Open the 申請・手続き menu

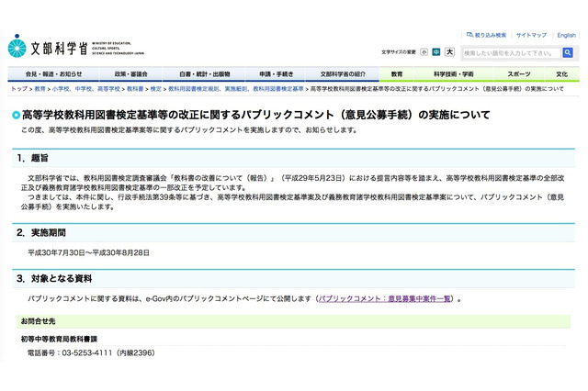coord(276,74)
